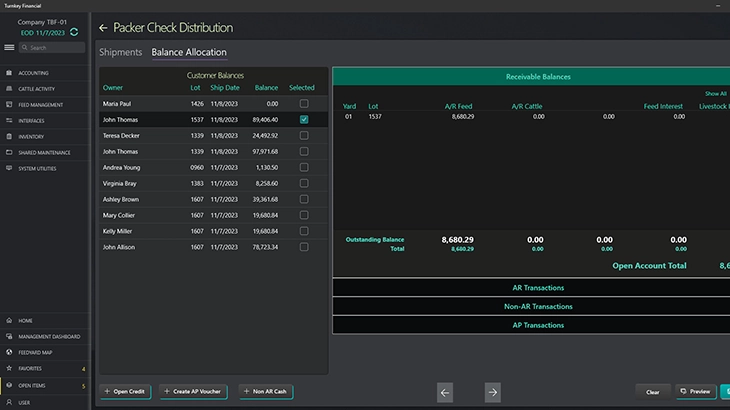This screenshot has height=410, width=730.
Task: Expand the AP Transactions section
Action: click(x=531, y=325)
